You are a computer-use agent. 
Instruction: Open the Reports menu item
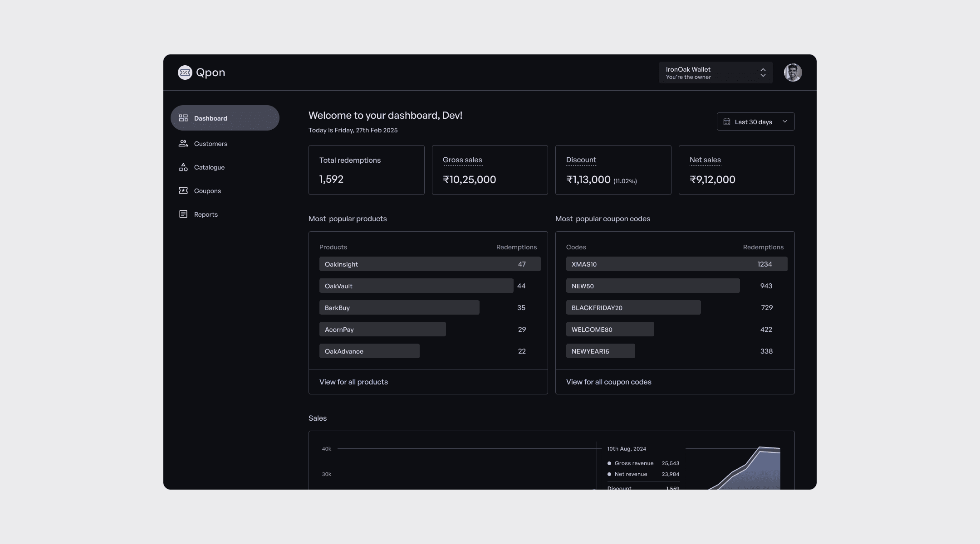206,214
